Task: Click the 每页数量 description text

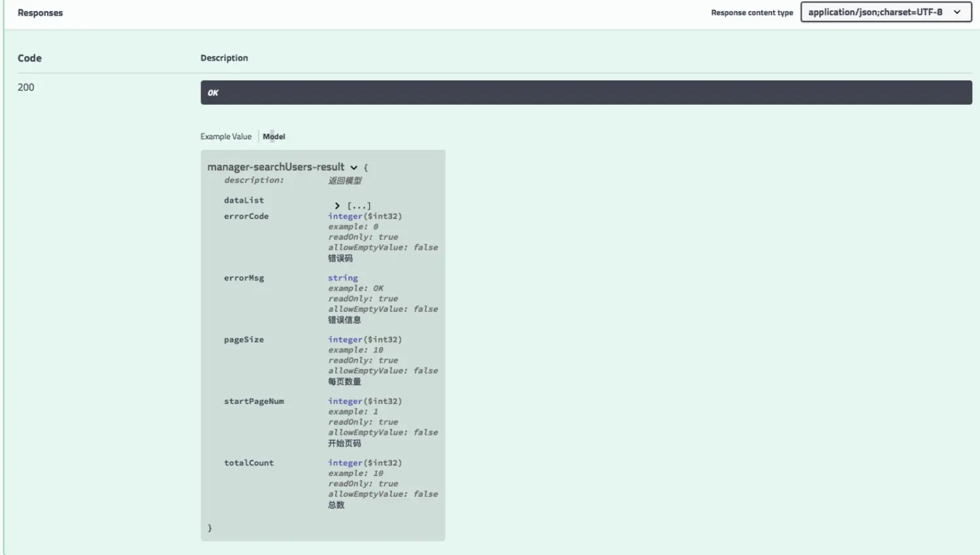Action: [344, 382]
